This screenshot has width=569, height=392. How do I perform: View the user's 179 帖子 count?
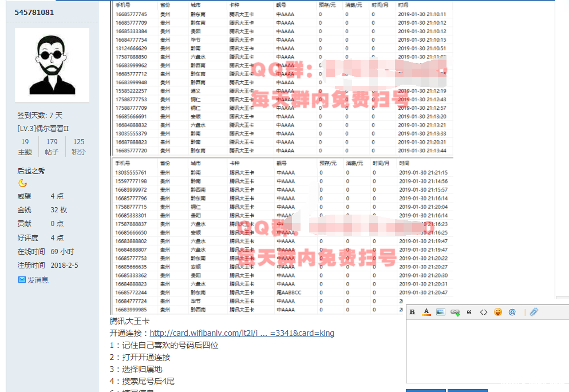52,146
